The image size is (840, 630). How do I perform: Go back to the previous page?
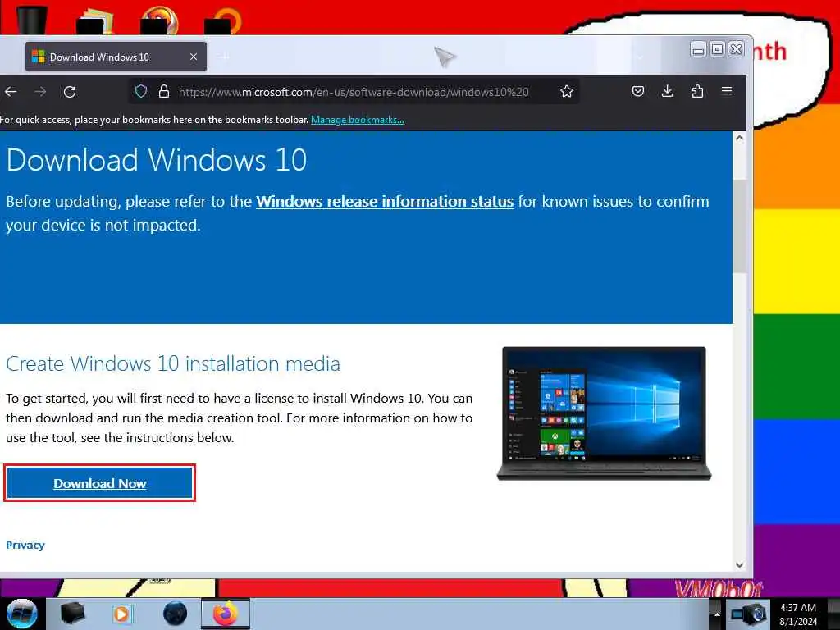[x=11, y=92]
